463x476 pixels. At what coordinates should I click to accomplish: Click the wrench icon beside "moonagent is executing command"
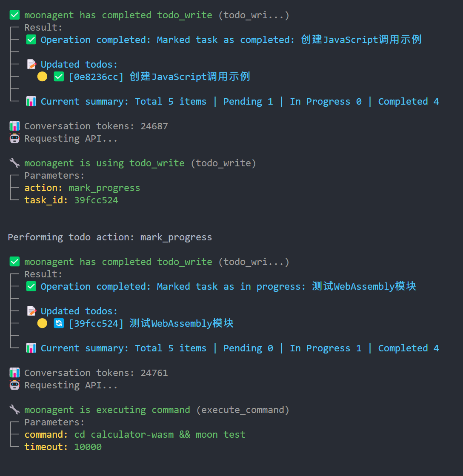tap(14, 410)
